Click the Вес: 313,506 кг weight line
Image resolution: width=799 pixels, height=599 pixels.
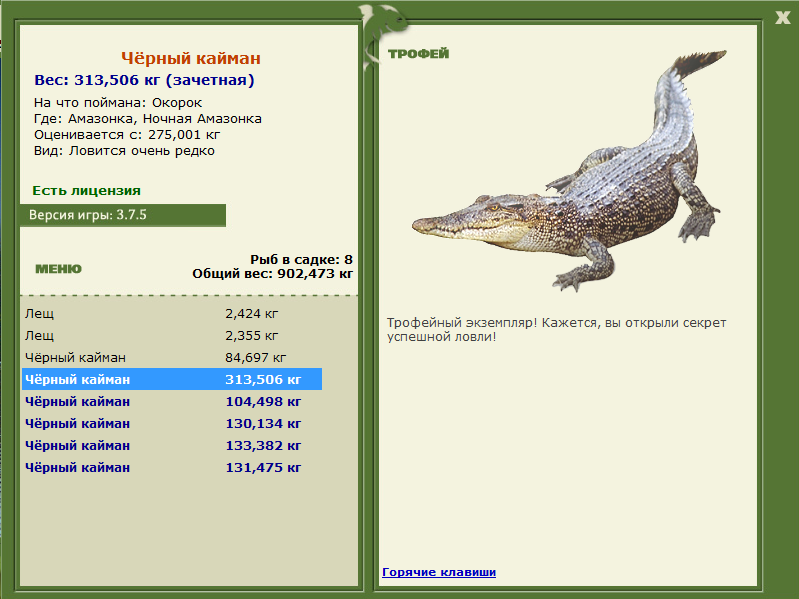tap(144, 80)
